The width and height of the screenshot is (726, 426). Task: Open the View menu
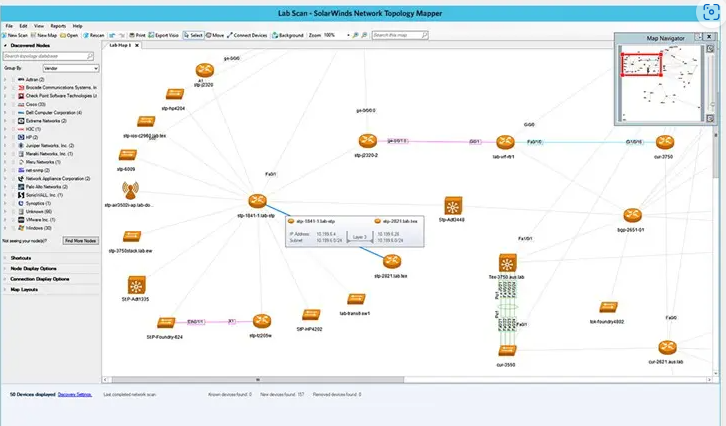pos(39,26)
